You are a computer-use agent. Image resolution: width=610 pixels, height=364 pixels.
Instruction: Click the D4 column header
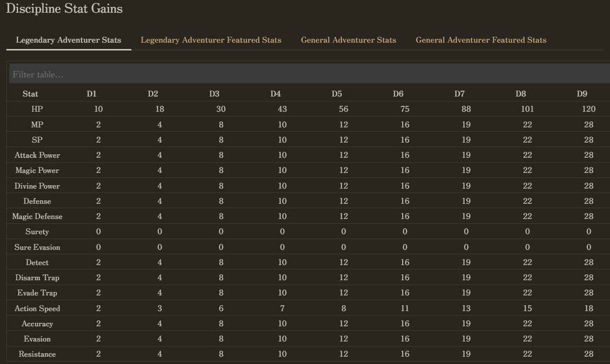[276, 94]
